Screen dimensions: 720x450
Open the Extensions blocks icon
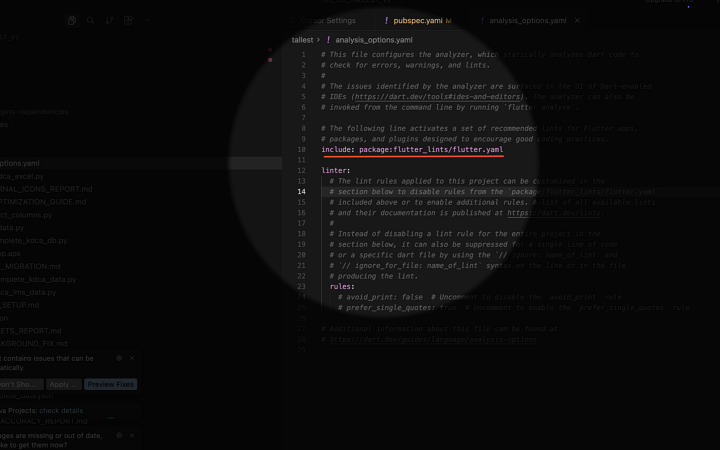click(x=128, y=20)
